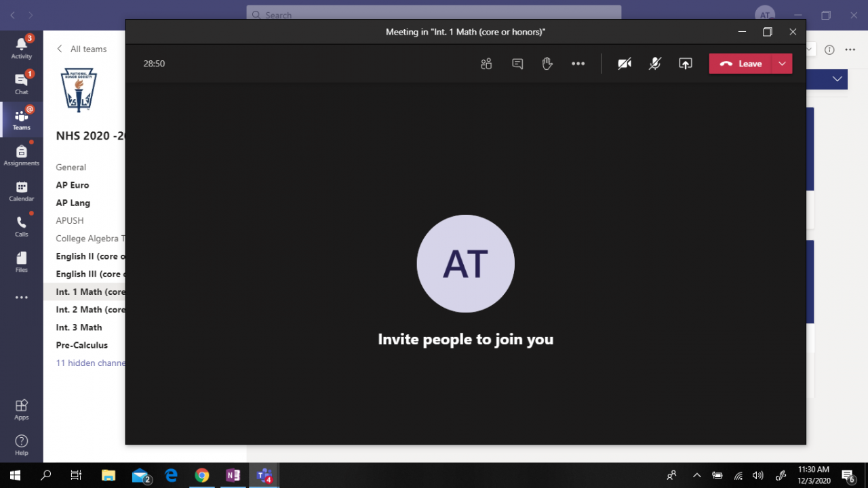The height and width of the screenshot is (488, 868).
Task: Open the meeting conversation chat icon
Action: (517, 64)
